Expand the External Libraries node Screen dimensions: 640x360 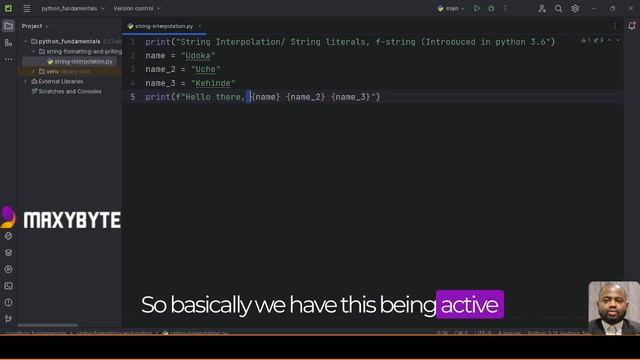(x=26, y=82)
